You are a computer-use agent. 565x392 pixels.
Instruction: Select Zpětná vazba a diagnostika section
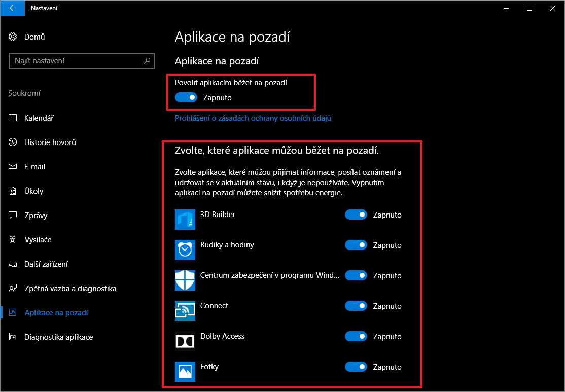pyautogui.click(x=70, y=289)
